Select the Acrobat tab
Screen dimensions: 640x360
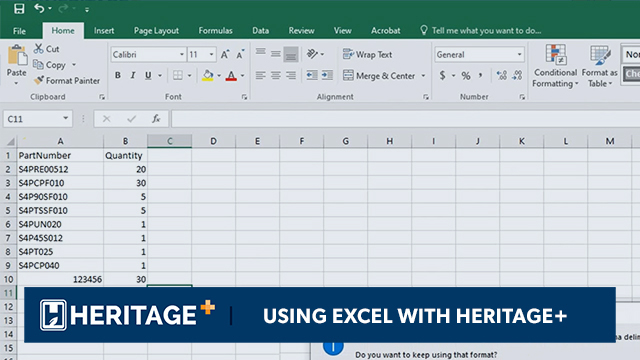[385, 31]
